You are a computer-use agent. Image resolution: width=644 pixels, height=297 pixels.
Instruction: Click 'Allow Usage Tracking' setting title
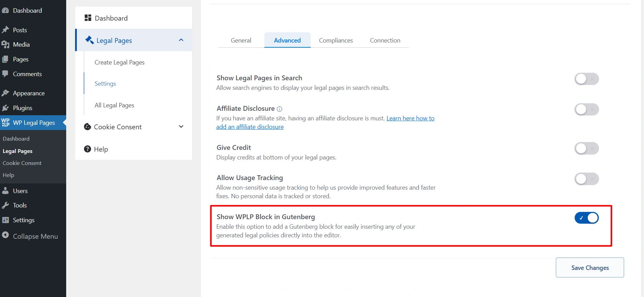click(250, 178)
